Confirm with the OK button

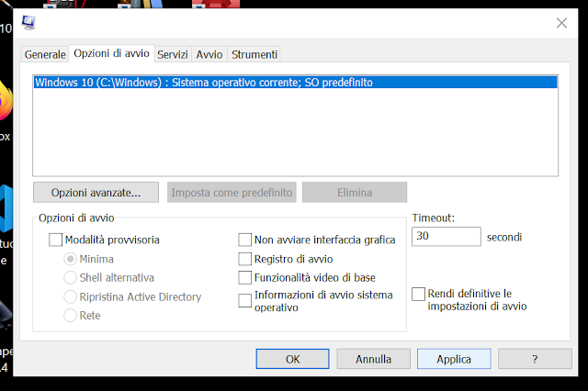tap(292, 359)
